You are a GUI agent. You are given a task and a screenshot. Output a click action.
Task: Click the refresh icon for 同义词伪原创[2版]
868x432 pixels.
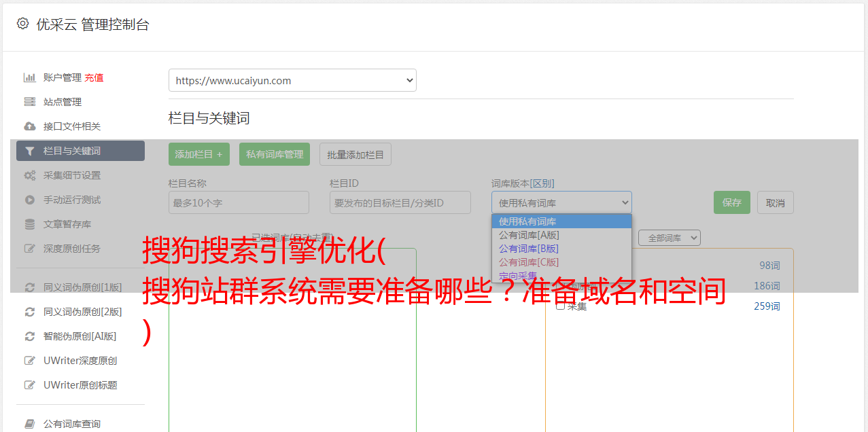coord(30,312)
